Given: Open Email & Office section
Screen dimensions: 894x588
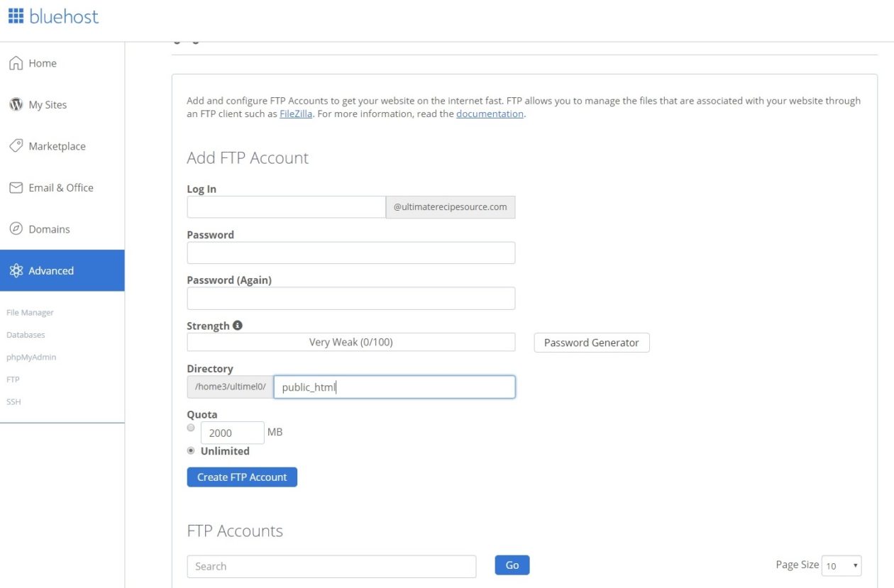Looking at the screenshot, I should click(x=15, y=187).
